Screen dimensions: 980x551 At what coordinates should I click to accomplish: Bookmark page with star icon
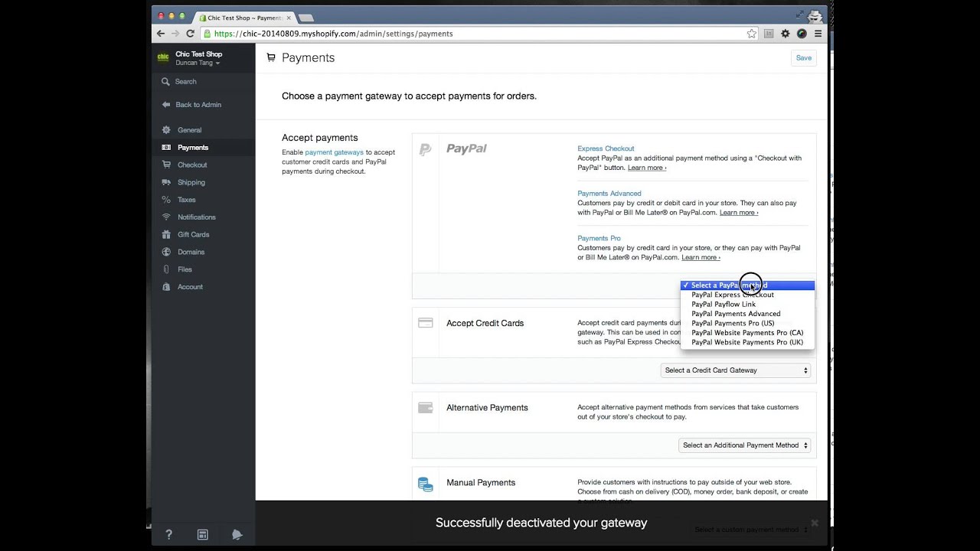tap(752, 34)
